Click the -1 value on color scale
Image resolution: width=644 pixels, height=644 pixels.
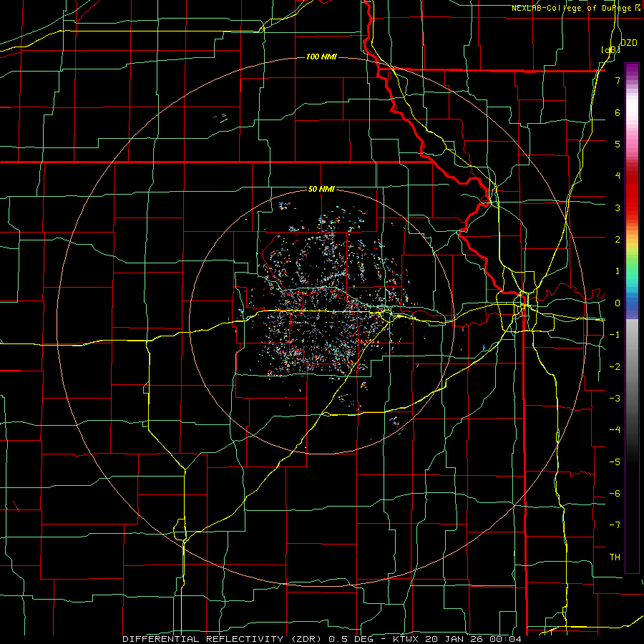(x=615, y=335)
